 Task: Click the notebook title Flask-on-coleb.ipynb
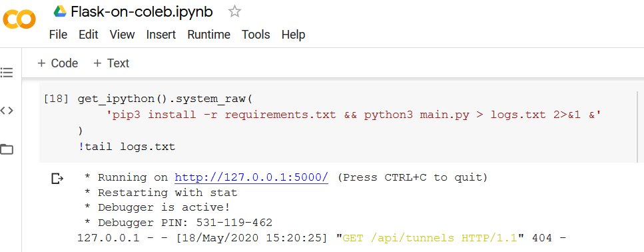142,12
